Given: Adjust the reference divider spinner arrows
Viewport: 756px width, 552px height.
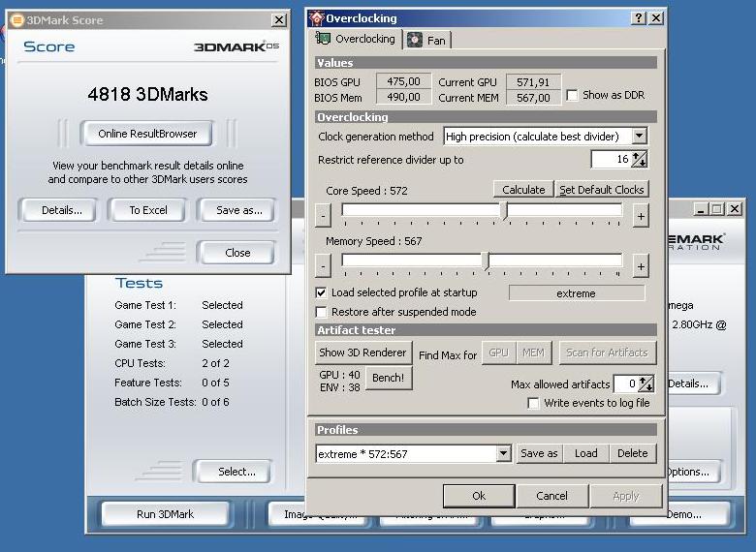Looking at the screenshot, I should 639,160.
